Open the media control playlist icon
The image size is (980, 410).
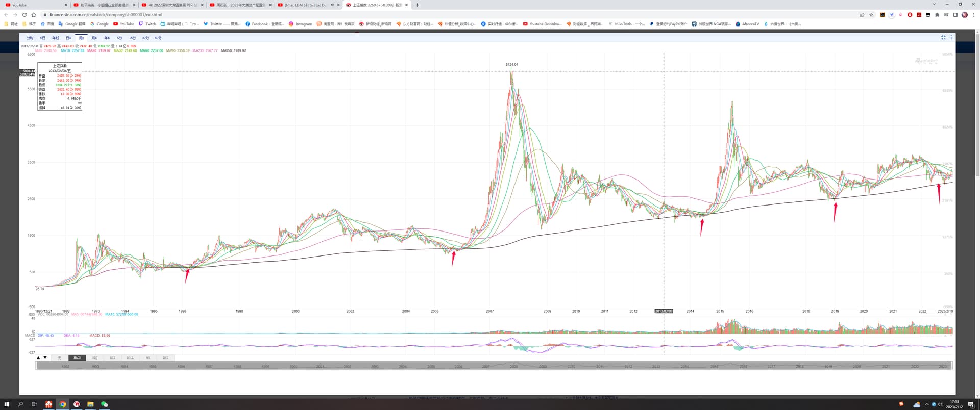[x=946, y=15]
